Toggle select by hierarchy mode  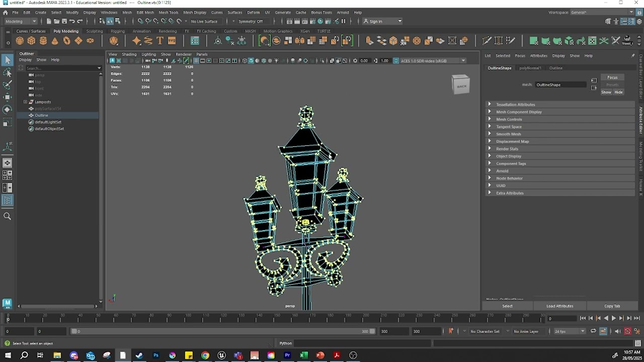102,21
